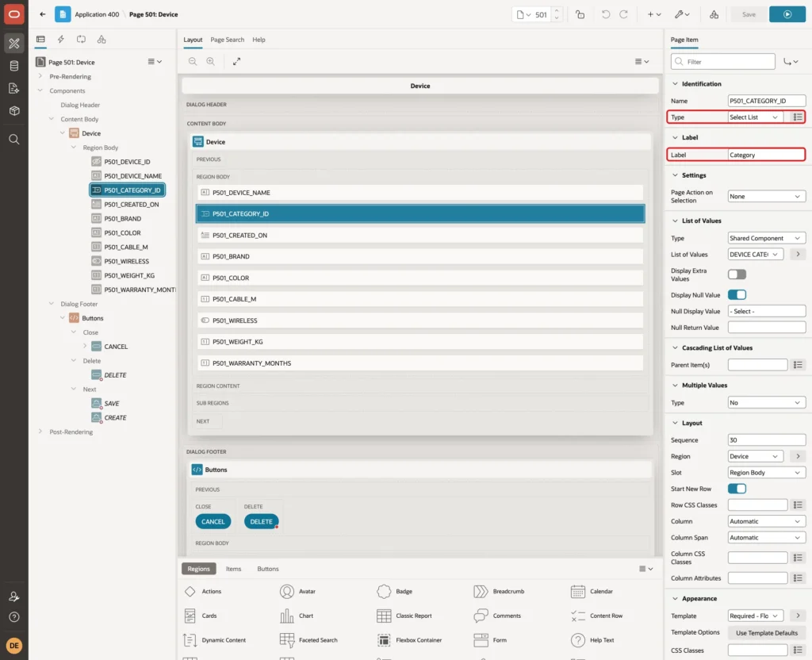The width and height of the screenshot is (812, 660).
Task: Open App Builder from sidebar
Action: click(14, 44)
